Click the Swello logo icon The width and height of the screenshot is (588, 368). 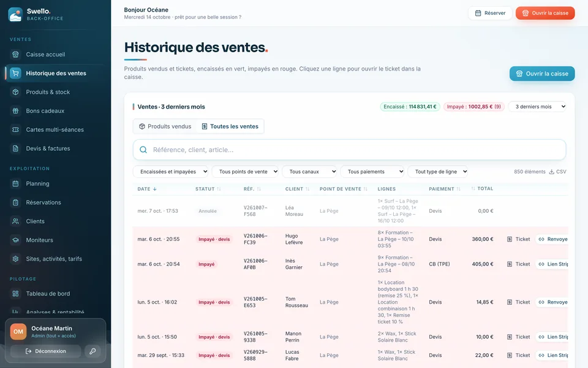15,14
